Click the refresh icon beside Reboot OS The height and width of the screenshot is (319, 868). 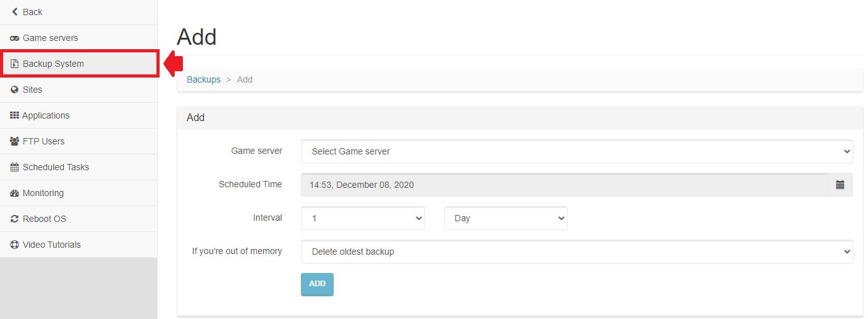[x=15, y=219]
